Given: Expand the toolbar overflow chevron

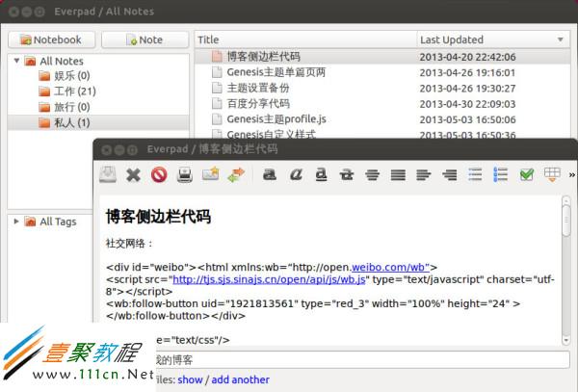Looking at the screenshot, I should pyautogui.click(x=571, y=174).
